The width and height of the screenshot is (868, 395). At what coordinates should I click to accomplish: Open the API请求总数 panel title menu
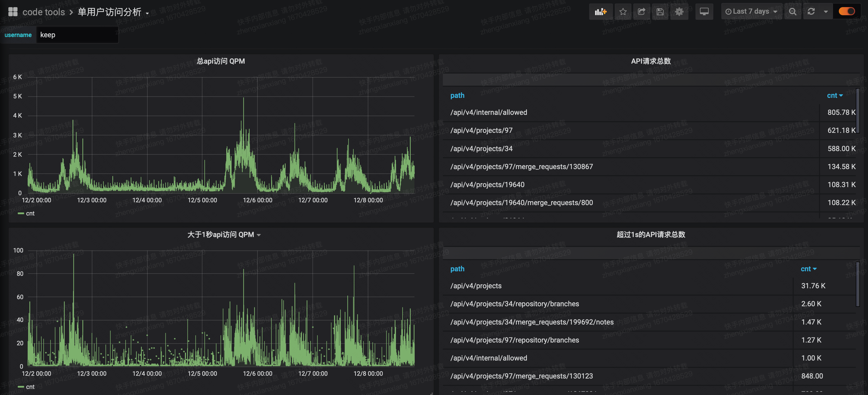[x=651, y=61]
